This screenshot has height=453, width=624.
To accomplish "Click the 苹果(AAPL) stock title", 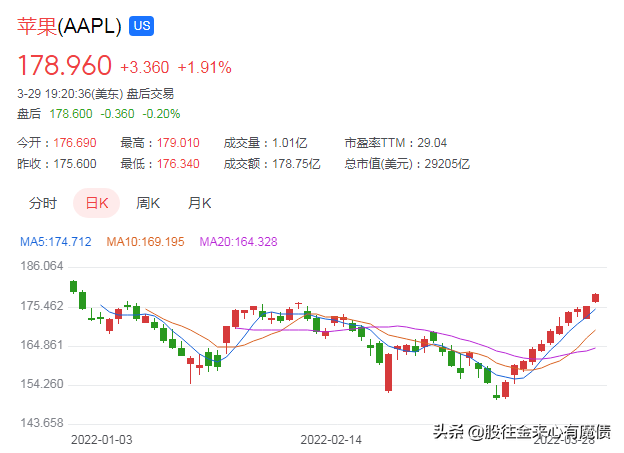I will (69, 26).
